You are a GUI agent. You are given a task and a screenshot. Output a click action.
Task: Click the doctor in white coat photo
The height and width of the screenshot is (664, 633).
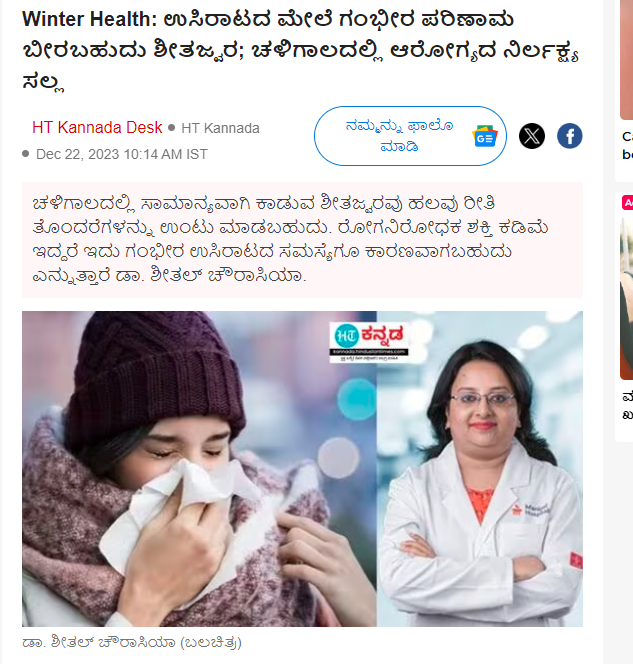[480, 469]
